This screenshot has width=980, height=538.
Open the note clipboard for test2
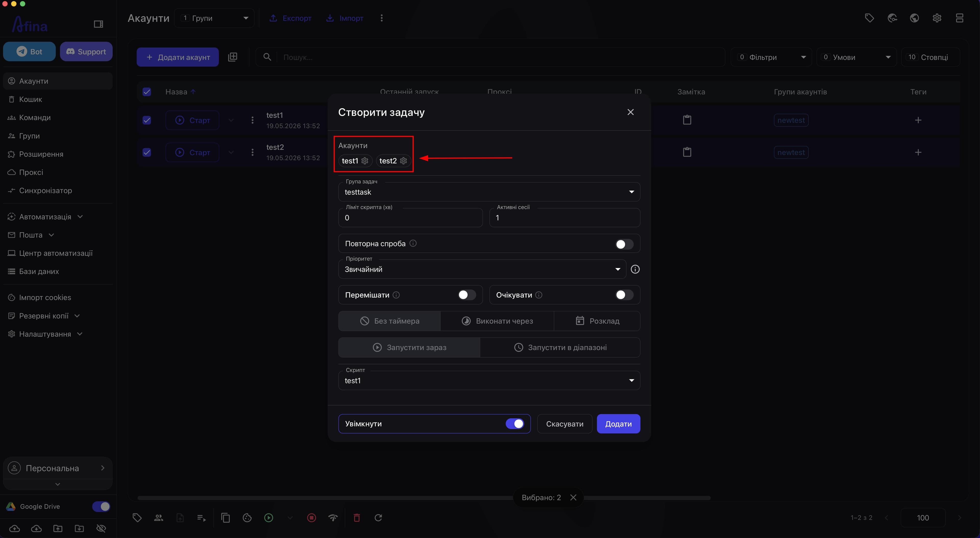point(687,152)
